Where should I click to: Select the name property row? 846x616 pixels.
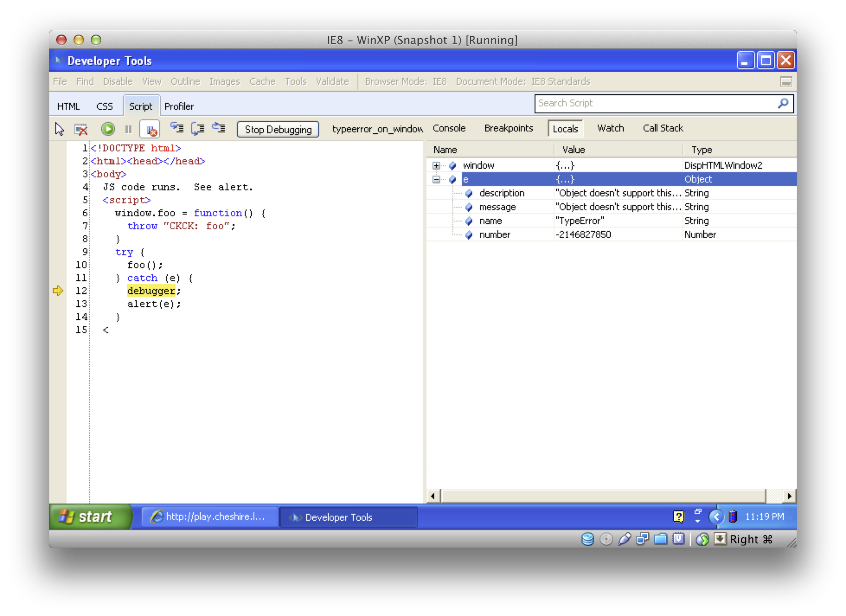pos(611,221)
